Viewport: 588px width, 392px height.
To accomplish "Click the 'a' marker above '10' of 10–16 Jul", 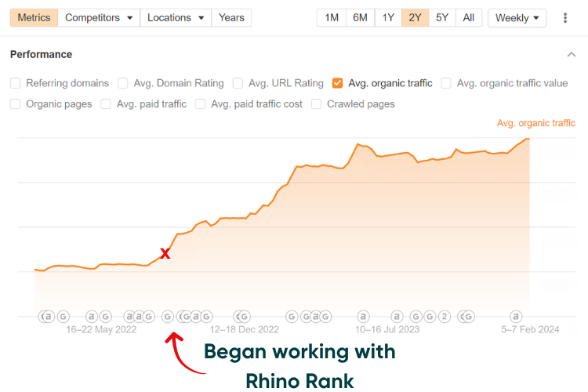I will point(363,317).
